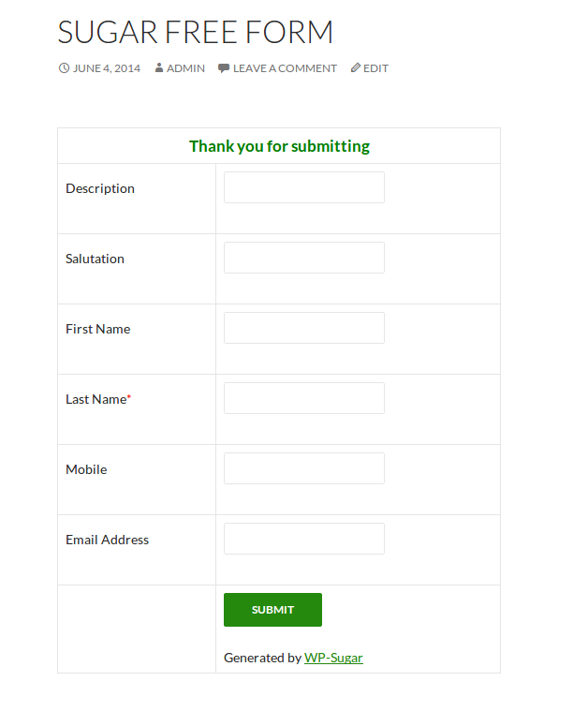
Task: Select the Email Address input field
Action: pyautogui.click(x=304, y=539)
